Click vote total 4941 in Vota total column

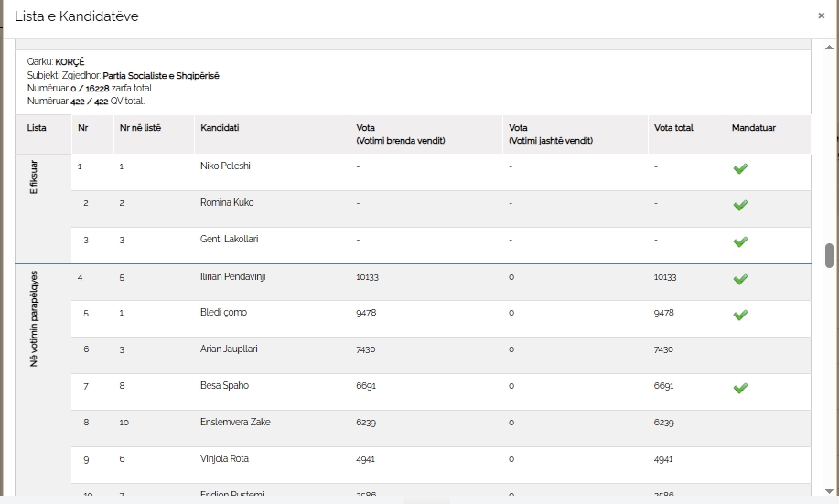(663, 459)
